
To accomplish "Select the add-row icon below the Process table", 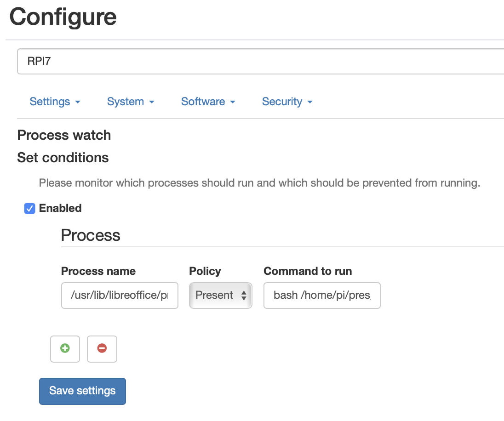I will (x=65, y=349).
